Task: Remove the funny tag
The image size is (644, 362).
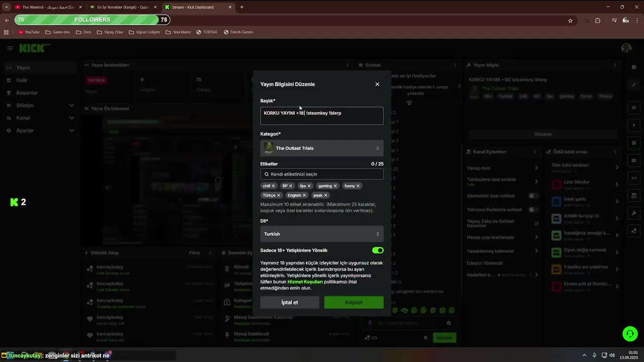Action: (358, 186)
